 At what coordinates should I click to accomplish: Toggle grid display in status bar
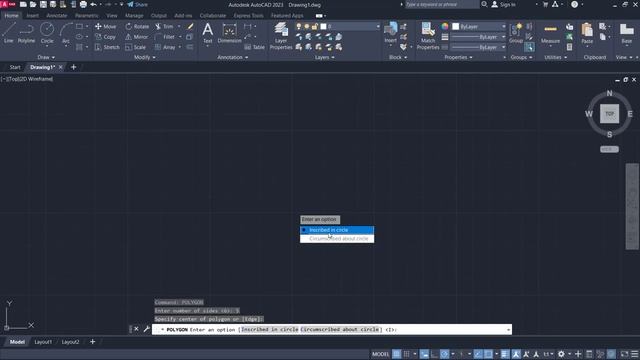(396, 354)
